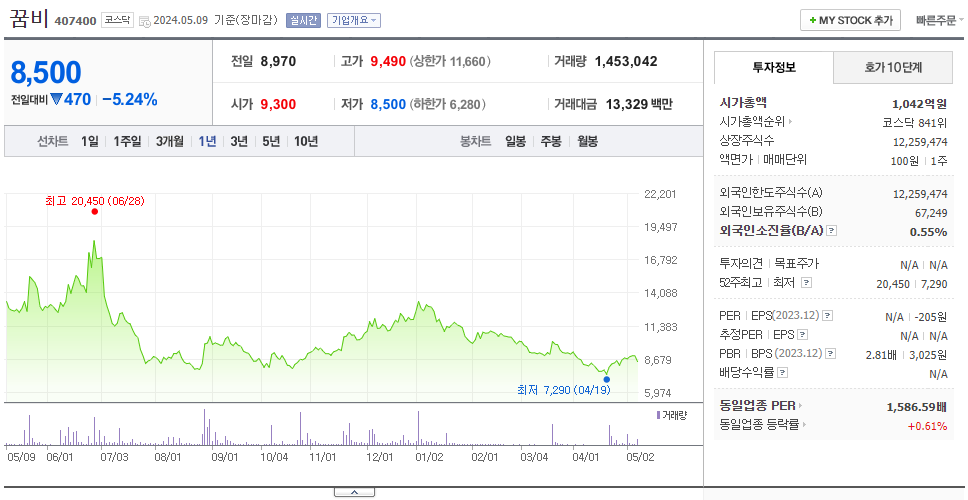This screenshot has width=968, height=500.
Task: Click the 하한가 6,280 text
Action: 447,104
